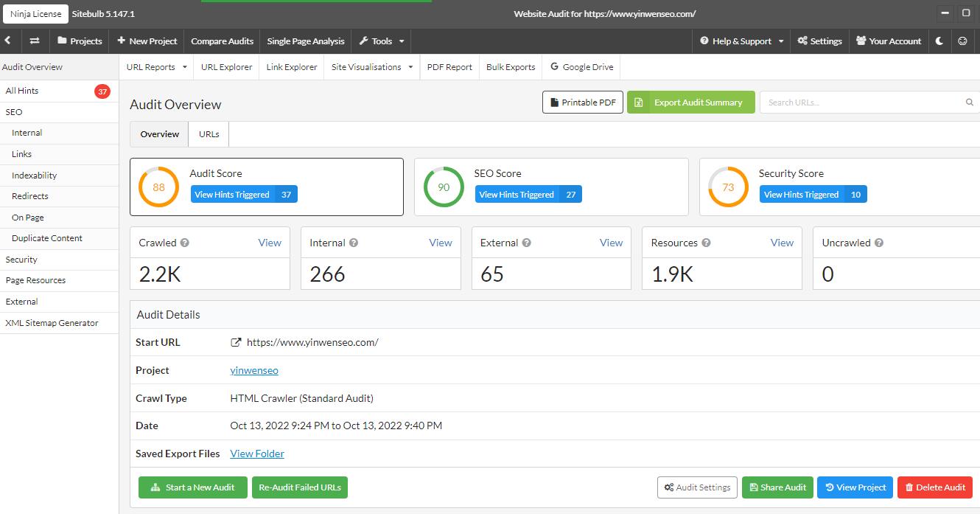
Task: Click the Export Audit Summary button
Action: coord(690,103)
